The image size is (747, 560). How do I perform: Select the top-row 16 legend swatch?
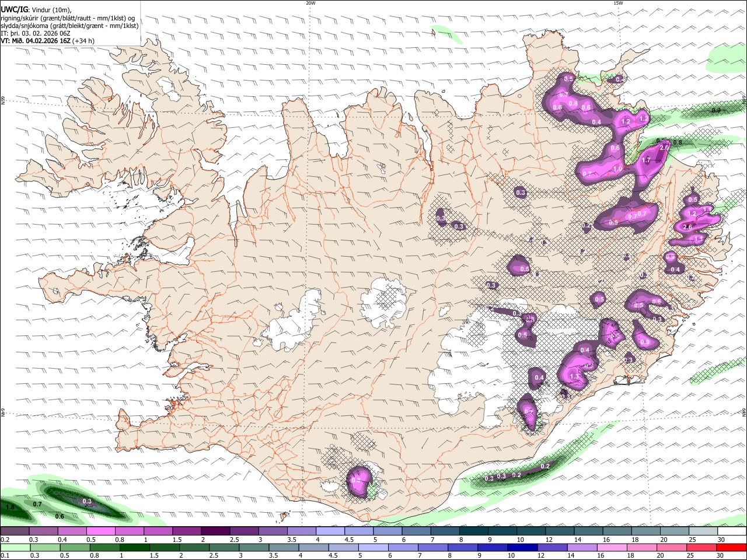tap(617, 531)
